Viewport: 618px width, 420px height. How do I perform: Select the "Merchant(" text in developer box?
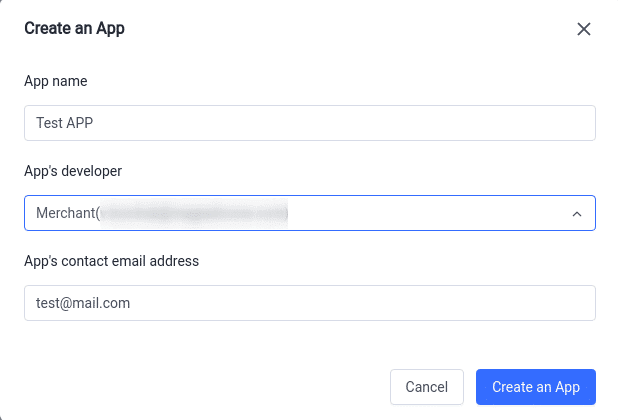point(68,213)
